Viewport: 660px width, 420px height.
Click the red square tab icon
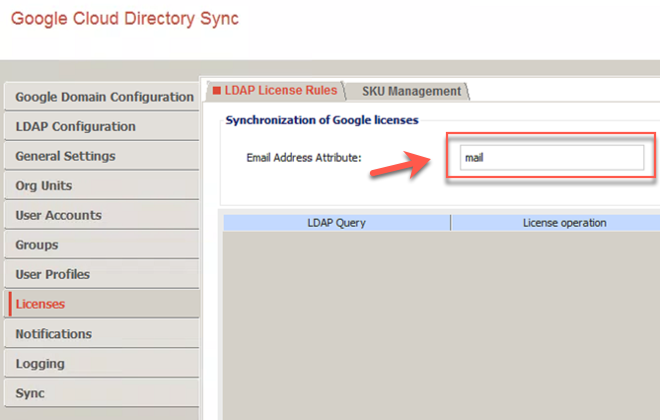click(217, 90)
